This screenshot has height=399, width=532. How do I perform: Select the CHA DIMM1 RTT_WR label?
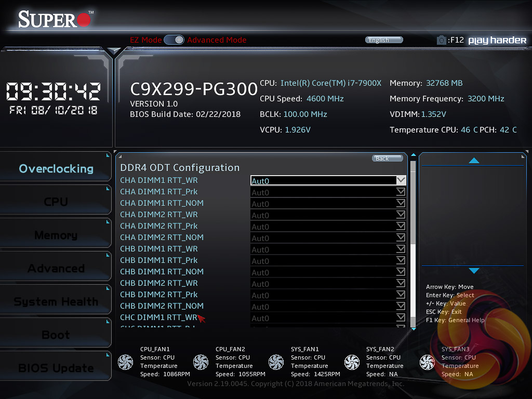[x=159, y=180]
